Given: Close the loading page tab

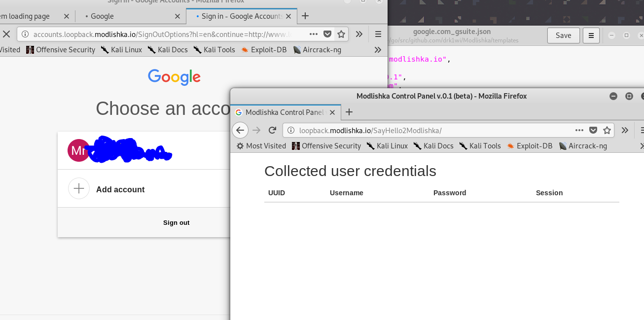Looking at the screenshot, I should pyautogui.click(x=67, y=16).
